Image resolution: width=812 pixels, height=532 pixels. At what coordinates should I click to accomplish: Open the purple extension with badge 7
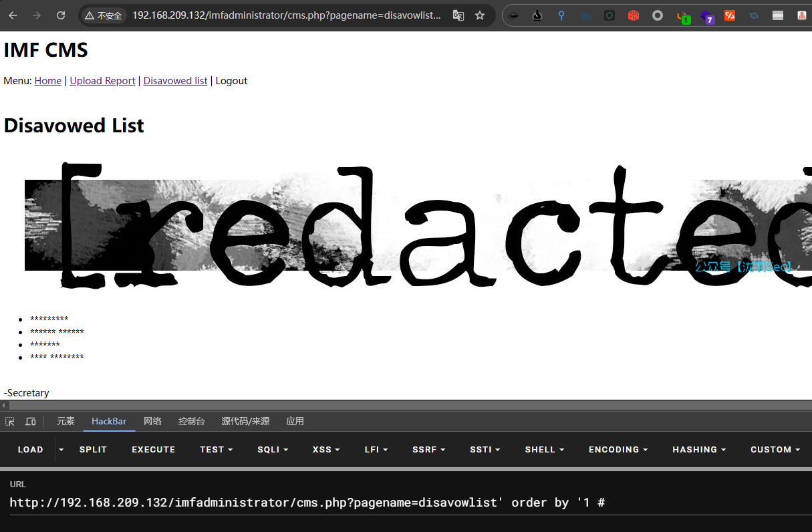706,16
